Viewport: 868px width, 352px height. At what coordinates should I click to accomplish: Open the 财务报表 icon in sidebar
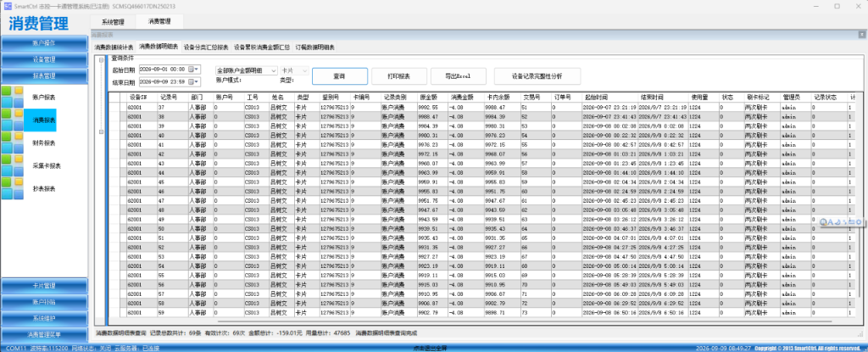coord(12,142)
